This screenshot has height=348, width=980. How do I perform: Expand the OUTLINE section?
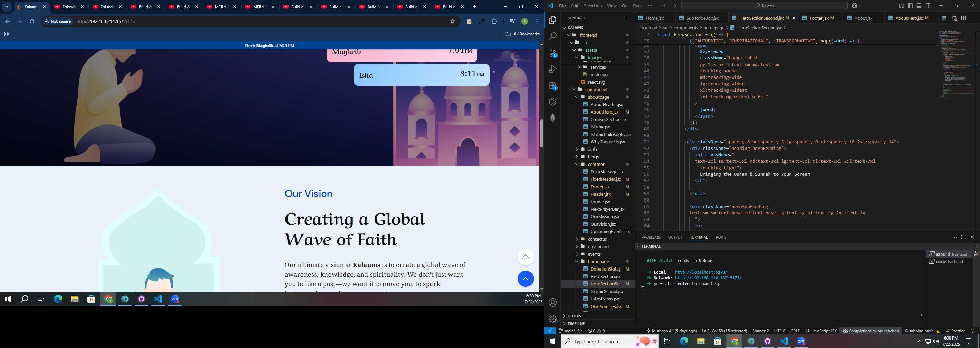597,316
